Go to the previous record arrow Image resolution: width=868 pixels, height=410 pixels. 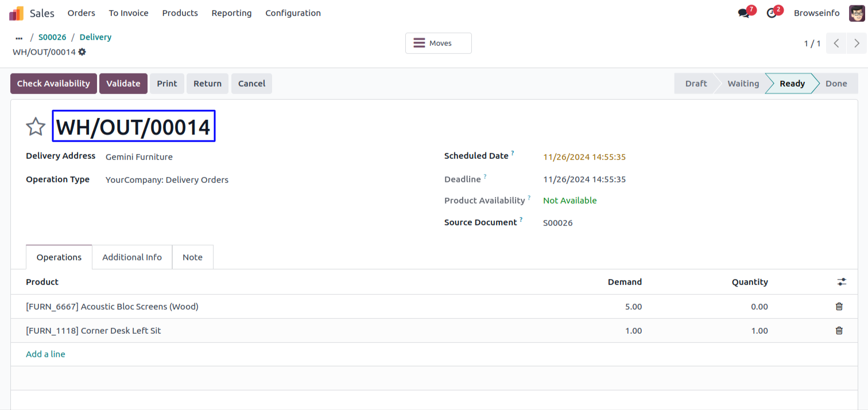click(x=836, y=44)
